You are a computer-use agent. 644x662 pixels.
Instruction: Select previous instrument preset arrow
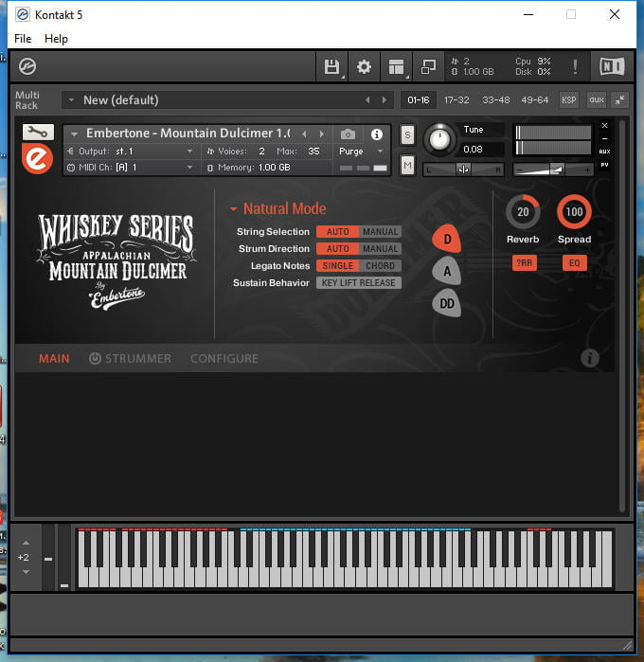click(304, 134)
